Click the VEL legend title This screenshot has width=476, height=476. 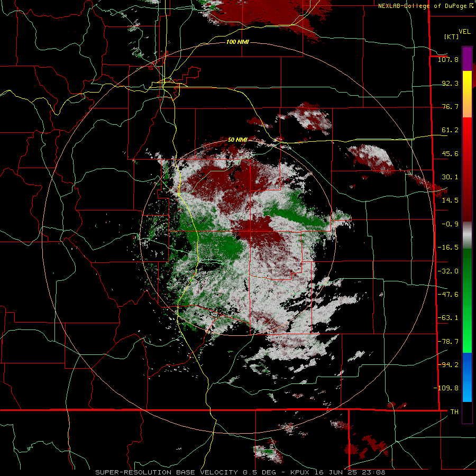click(464, 32)
